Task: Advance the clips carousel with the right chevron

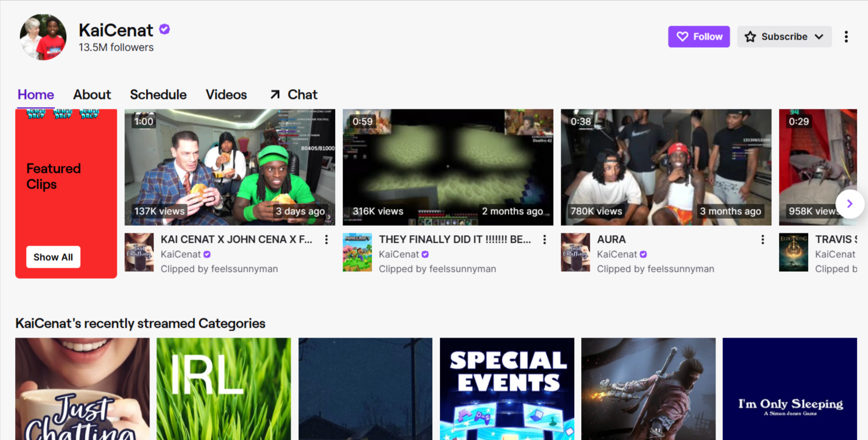Action: click(x=850, y=204)
